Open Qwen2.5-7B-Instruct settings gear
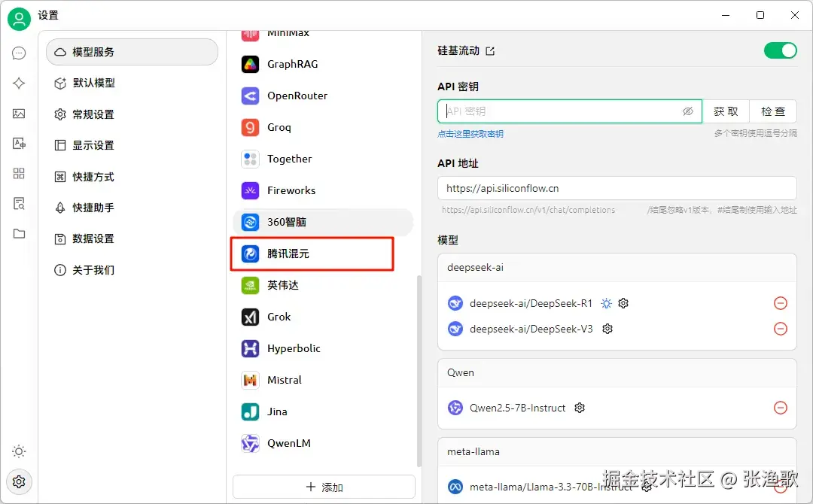The height and width of the screenshot is (504, 813). click(x=579, y=408)
